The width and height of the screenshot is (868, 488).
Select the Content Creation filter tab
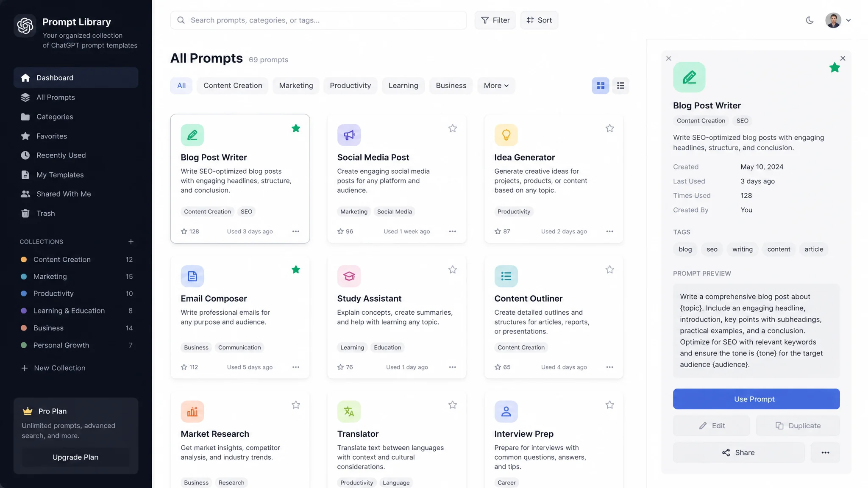(x=233, y=86)
